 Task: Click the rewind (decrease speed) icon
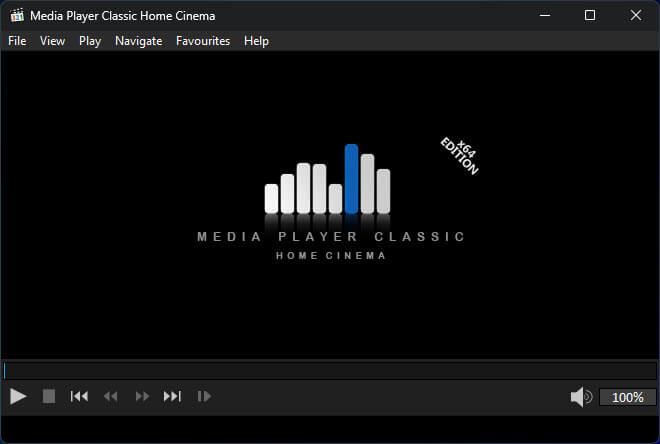111,397
